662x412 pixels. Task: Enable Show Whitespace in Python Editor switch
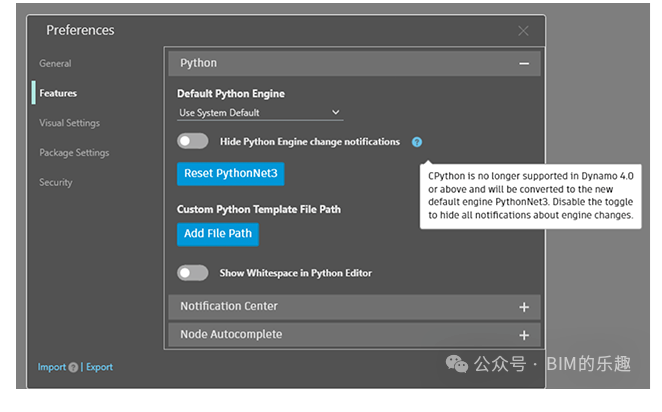point(193,273)
